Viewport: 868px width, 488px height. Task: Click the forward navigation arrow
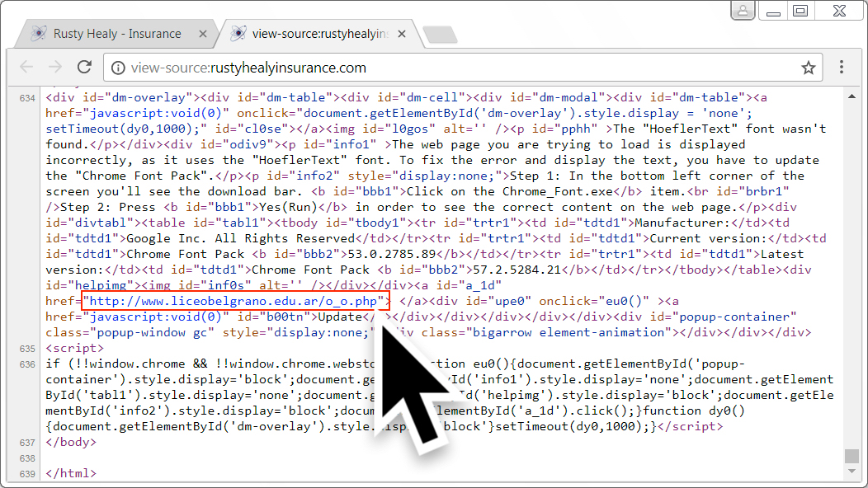pos(54,68)
